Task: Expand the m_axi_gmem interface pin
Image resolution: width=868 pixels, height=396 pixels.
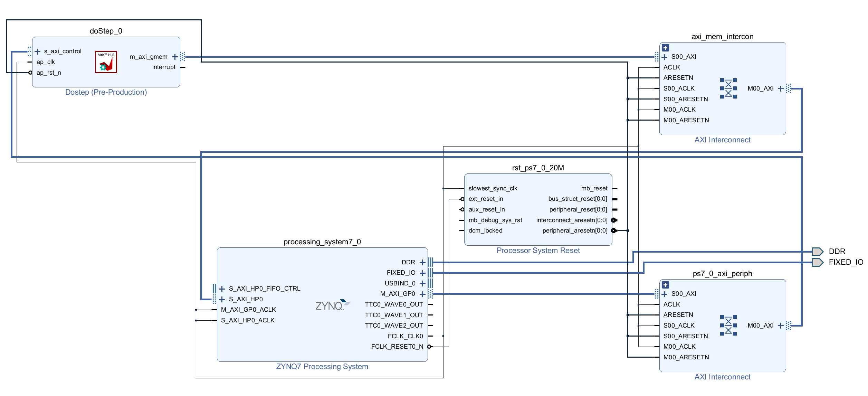Action: coord(175,57)
